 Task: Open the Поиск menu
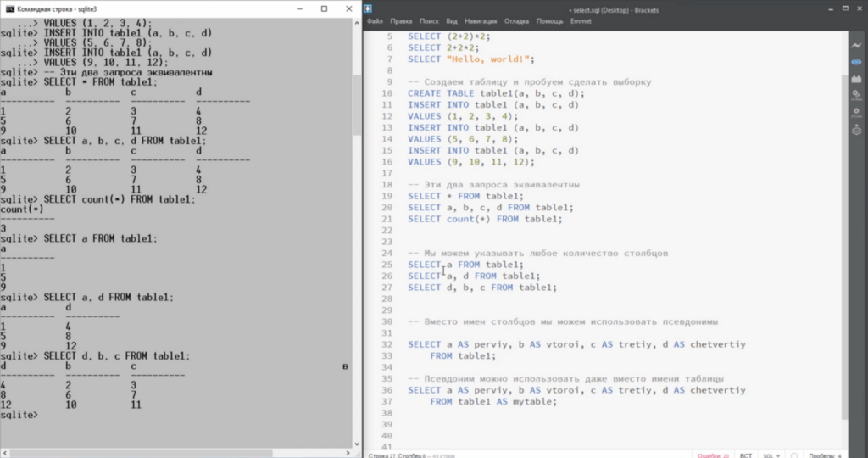[x=429, y=21]
